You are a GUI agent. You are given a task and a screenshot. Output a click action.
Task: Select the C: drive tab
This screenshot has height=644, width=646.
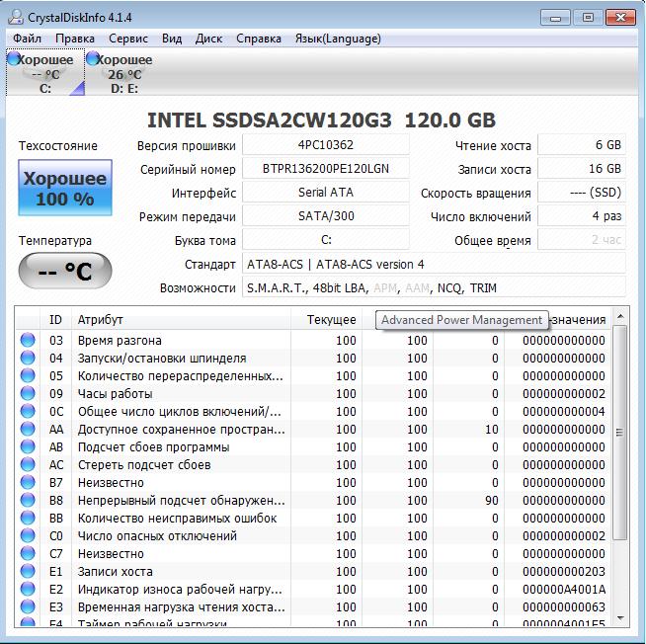[x=45, y=72]
